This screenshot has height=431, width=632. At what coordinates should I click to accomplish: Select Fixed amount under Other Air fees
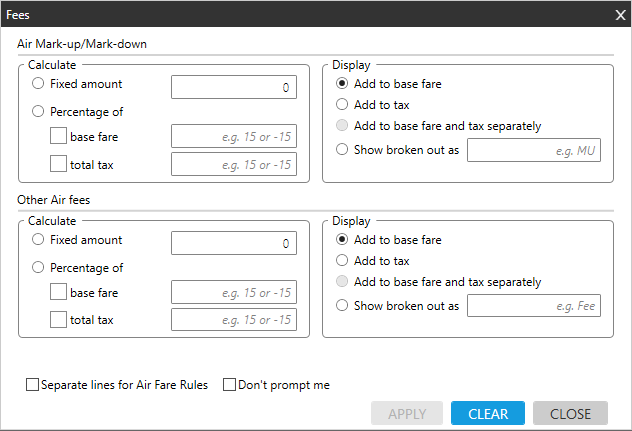click(x=39, y=240)
